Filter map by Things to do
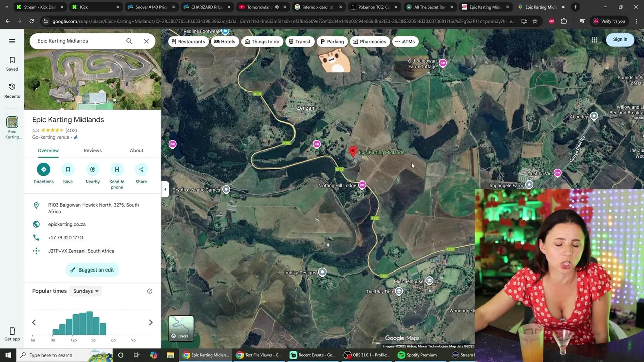Viewport: 644px width, 362px height. click(262, 42)
